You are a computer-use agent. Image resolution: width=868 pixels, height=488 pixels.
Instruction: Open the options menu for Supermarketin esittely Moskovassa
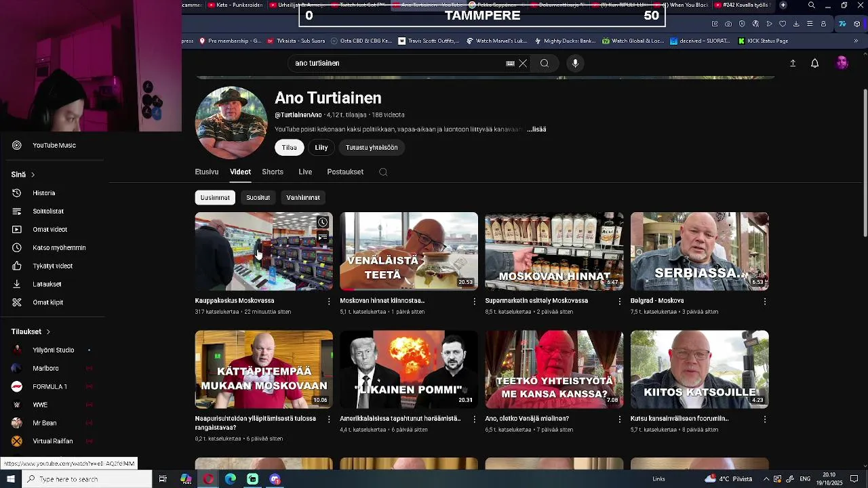tap(619, 301)
